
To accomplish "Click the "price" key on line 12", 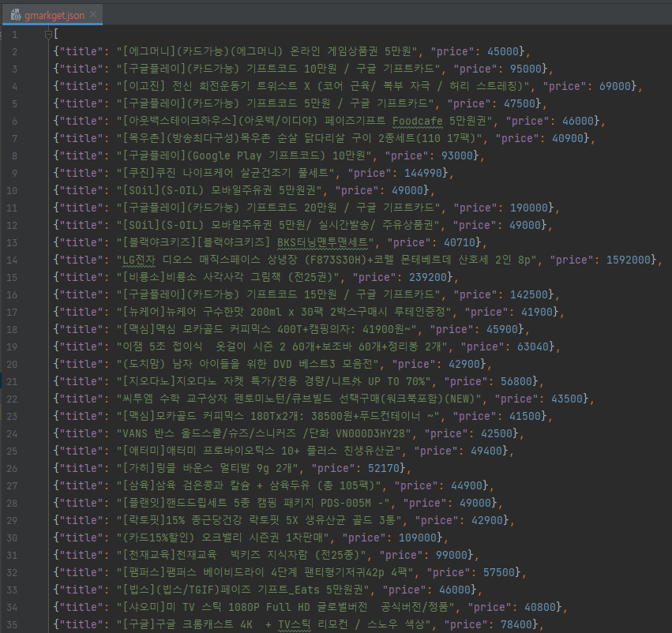I will click(x=478, y=225).
